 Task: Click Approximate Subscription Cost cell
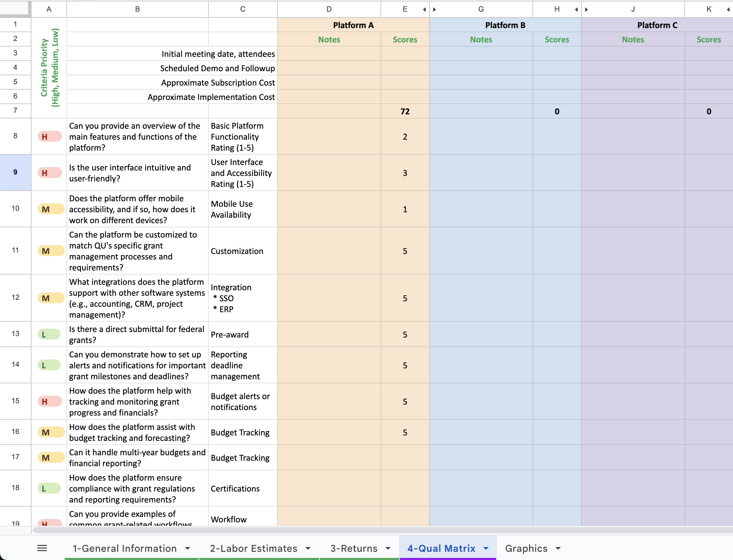click(172, 82)
